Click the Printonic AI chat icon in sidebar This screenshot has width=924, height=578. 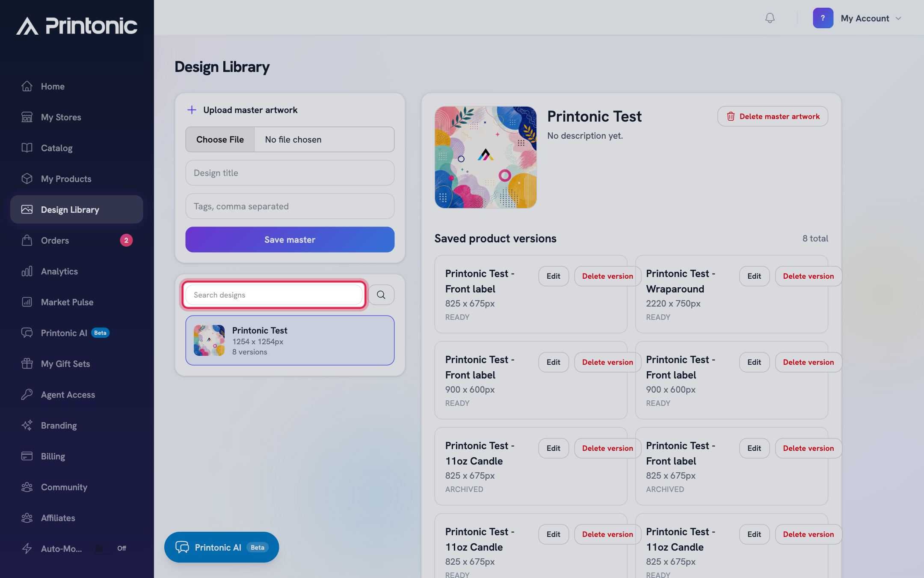tap(27, 333)
